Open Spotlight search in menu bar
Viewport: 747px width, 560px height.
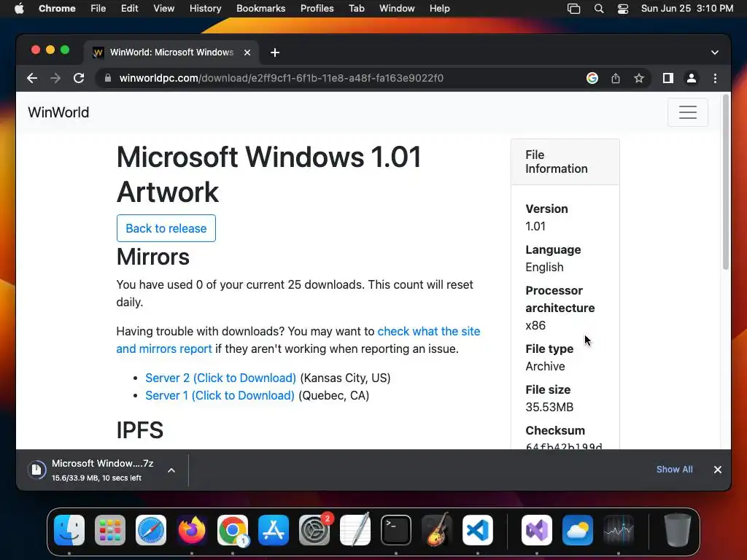[599, 9]
